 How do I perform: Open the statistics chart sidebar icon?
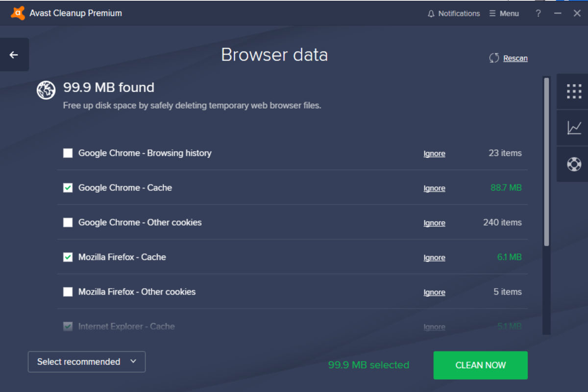click(574, 128)
